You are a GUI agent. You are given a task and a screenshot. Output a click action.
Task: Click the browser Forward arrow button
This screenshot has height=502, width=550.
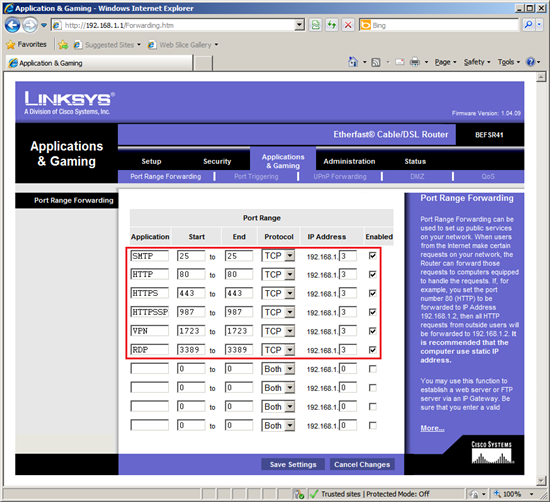pyautogui.click(x=30, y=25)
